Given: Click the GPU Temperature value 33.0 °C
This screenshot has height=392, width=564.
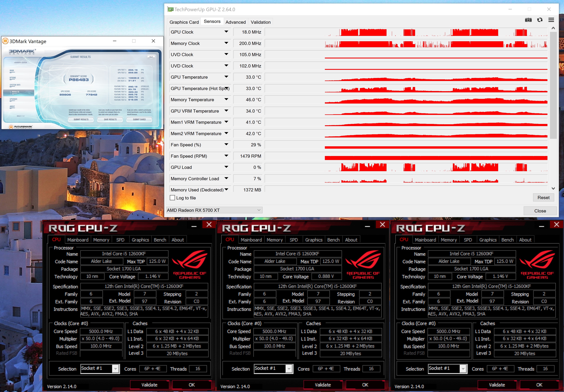Looking at the screenshot, I should (x=248, y=77).
